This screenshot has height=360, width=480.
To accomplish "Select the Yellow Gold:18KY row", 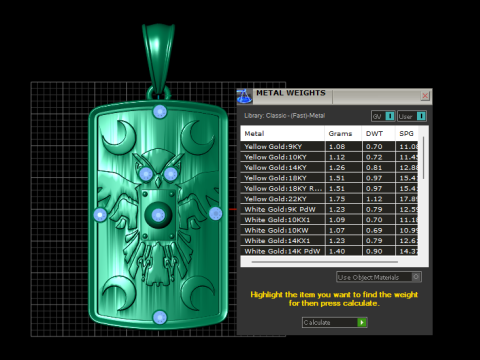I will pyautogui.click(x=329, y=178).
